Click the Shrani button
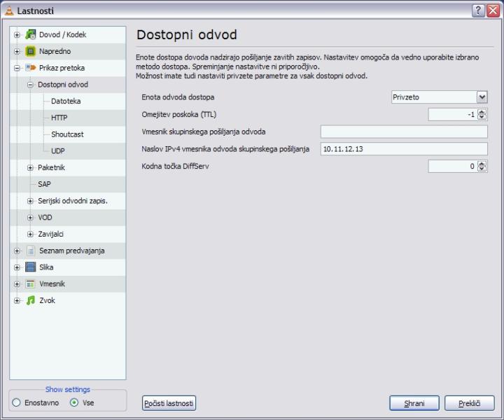Screen dimensions: 504x420 point(414,403)
